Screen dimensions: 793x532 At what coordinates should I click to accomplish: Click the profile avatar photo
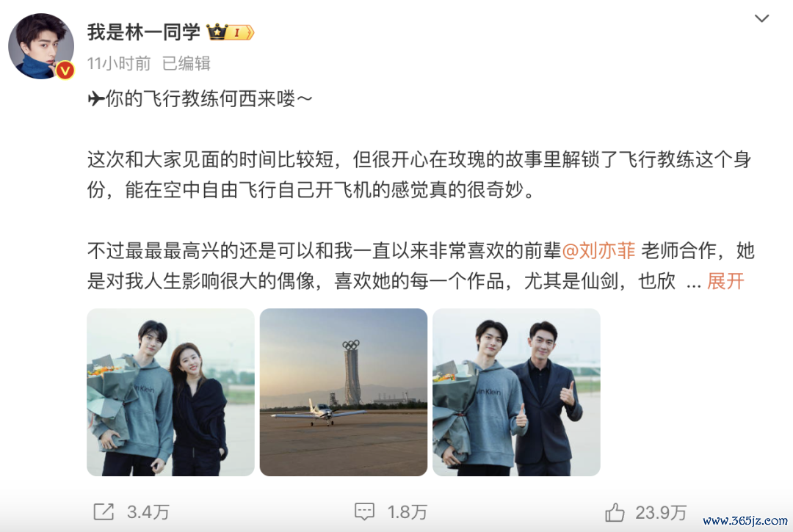tap(41, 46)
